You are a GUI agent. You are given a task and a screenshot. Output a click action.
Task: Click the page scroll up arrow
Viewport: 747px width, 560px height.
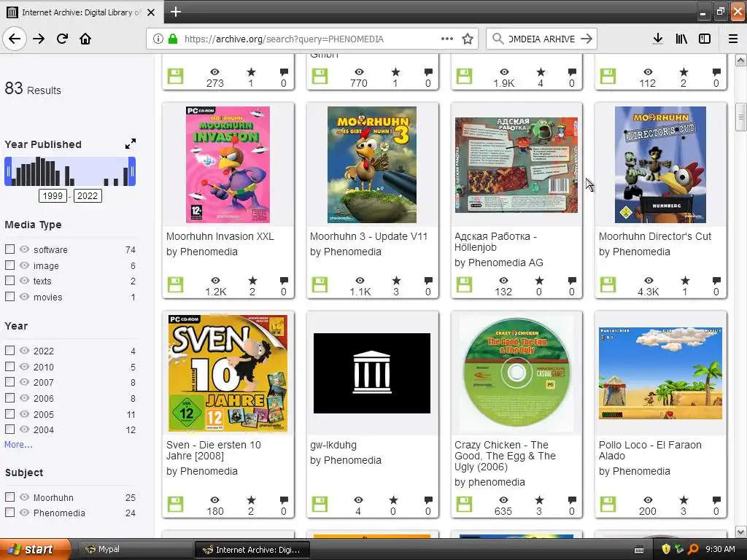(x=740, y=60)
